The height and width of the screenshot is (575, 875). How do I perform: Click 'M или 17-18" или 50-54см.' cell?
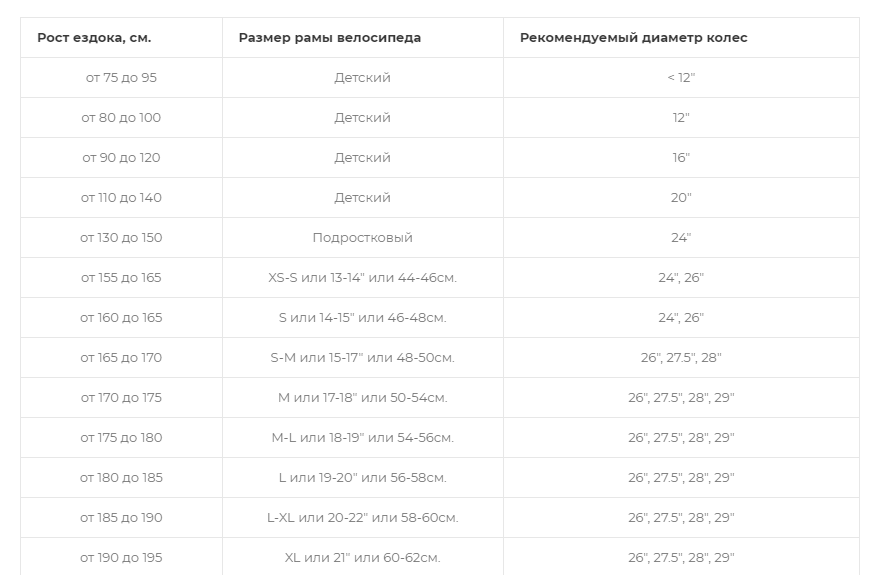pyautogui.click(x=363, y=398)
